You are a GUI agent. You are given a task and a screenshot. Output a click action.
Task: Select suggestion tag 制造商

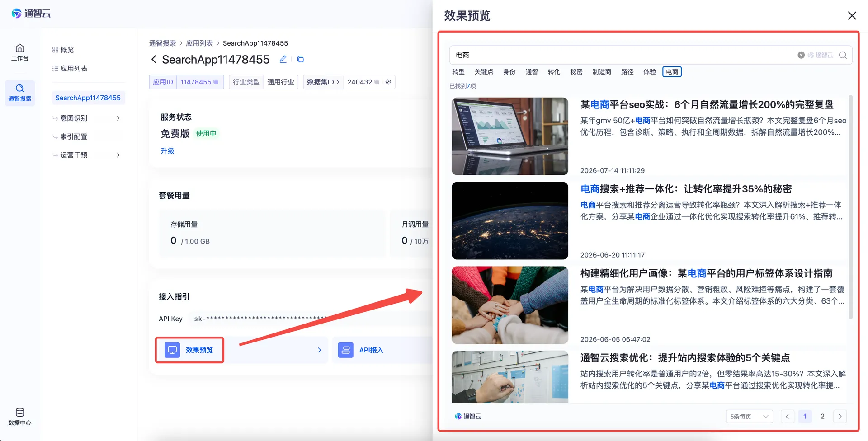(x=602, y=72)
